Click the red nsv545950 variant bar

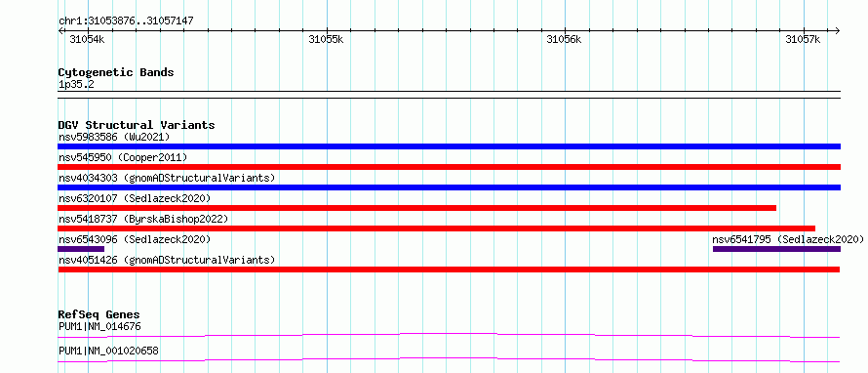pyautogui.click(x=449, y=167)
